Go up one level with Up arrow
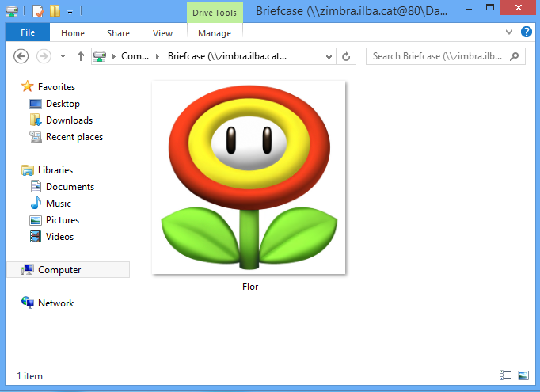Image resolution: width=540 pixels, height=392 pixels. (x=81, y=56)
